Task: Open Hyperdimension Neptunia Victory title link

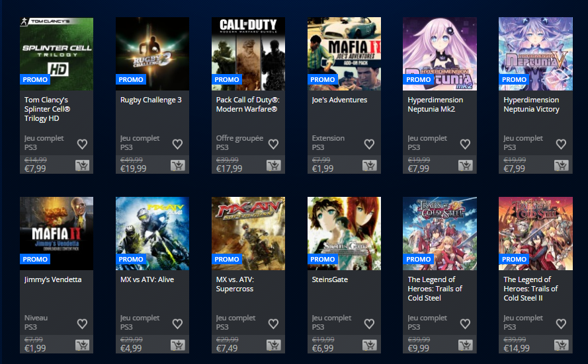Action: click(x=531, y=104)
